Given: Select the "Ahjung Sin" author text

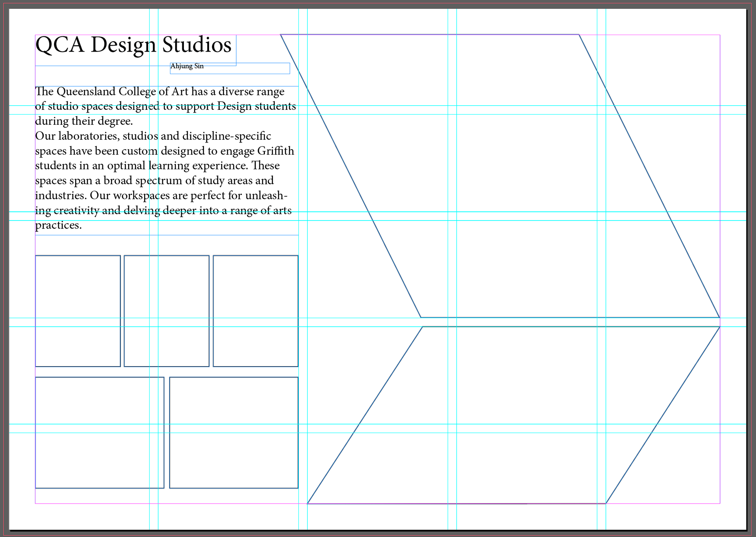Looking at the screenshot, I should (187, 66).
